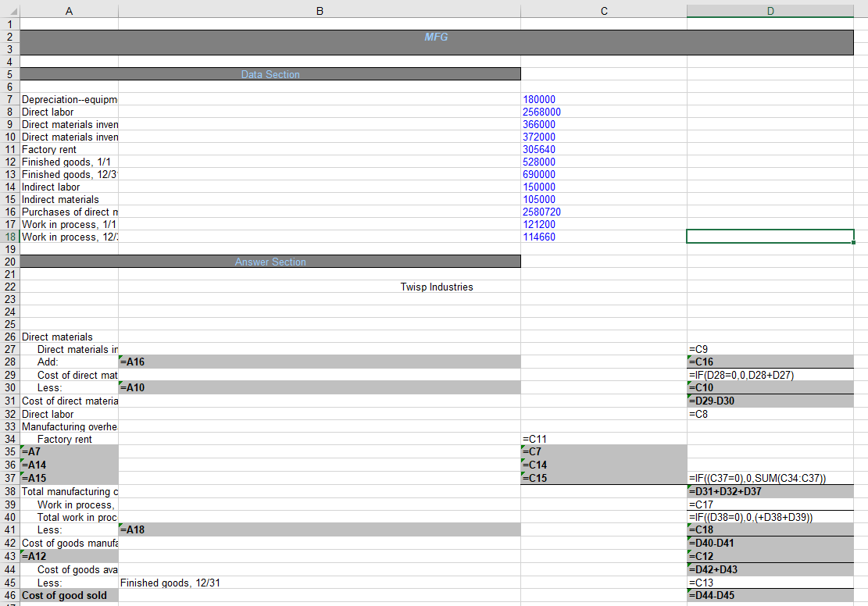This screenshot has width=868, height=606.
Task: Click the Data Section header cell
Action: coord(270,74)
